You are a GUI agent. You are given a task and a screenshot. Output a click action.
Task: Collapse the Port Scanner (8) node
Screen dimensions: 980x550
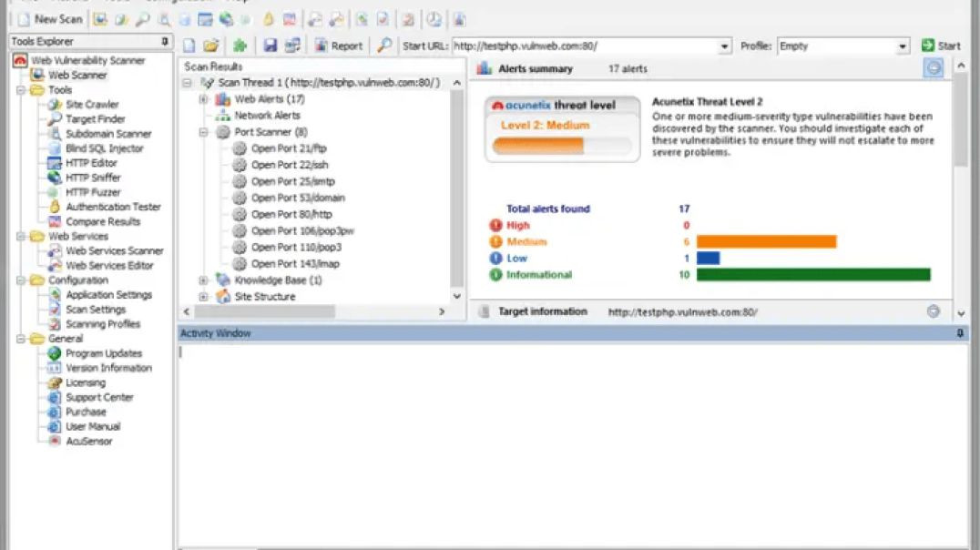[x=203, y=132]
